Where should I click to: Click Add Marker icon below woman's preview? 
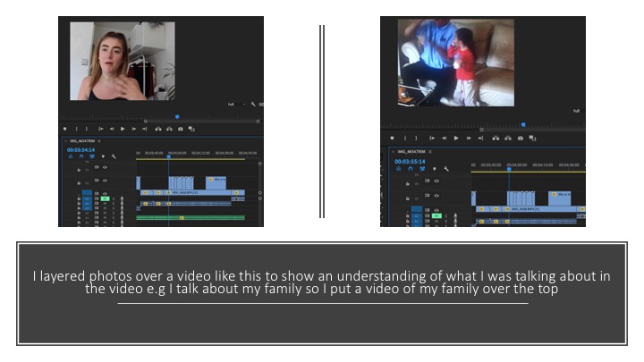[x=64, y=129]
